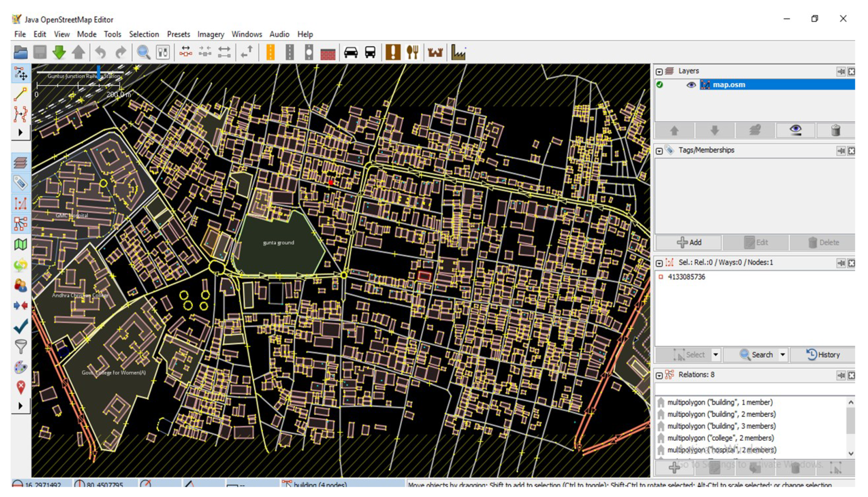Click the relations list vertical scrollbar

pyautogui.click(x=850, y=421)
